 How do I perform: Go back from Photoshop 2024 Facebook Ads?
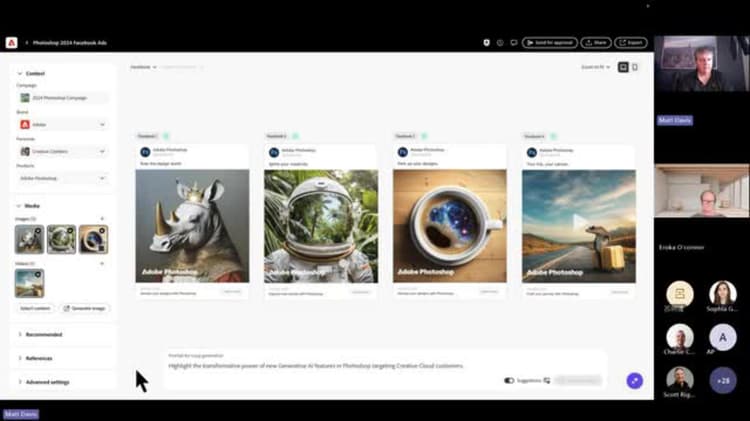(x=27, y=43)
